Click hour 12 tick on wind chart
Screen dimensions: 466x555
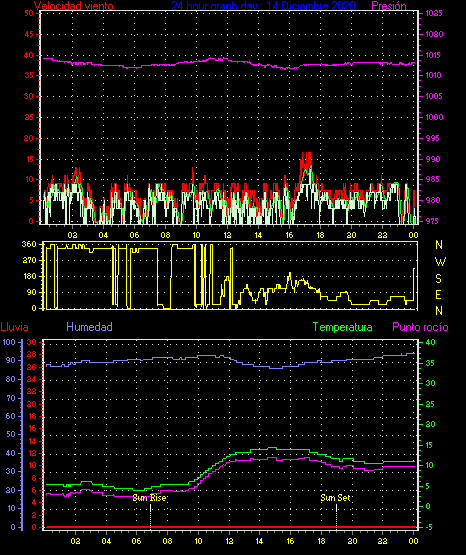click(x=227, y=235)
